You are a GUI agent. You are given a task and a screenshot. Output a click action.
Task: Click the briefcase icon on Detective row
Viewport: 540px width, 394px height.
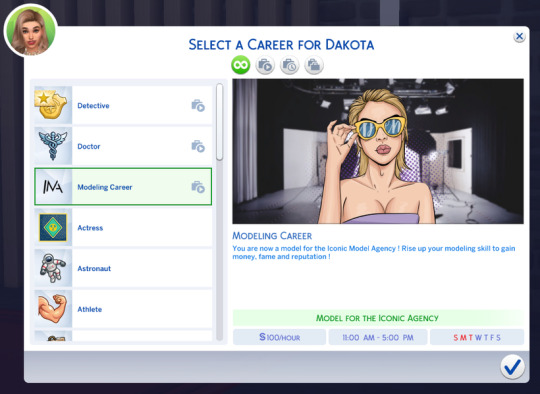[198, 106]
